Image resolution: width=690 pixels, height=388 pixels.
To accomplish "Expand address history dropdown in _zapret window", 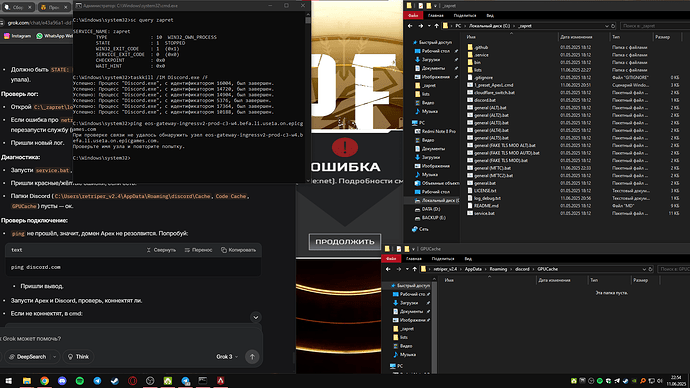I will (x=607, y=26).
